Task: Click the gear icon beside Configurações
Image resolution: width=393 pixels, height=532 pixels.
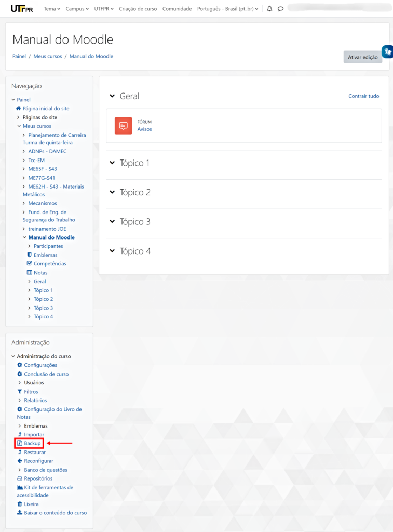Action: [x=20, y=365]
